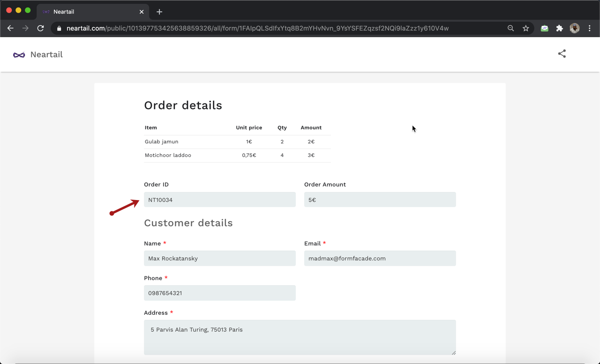Open the Extensions puzzle piece icon

click(559, 28)
